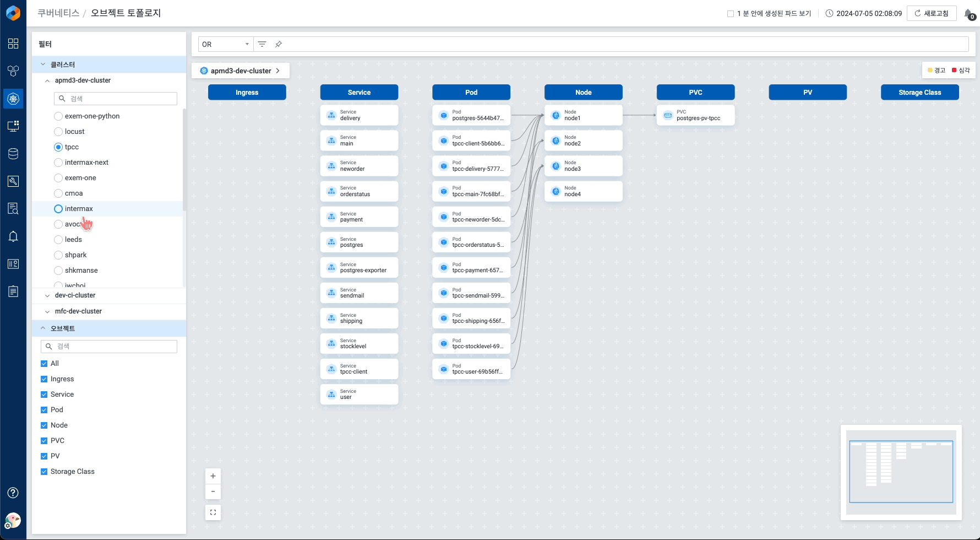Screen dimensions: 980x540
Task: Uncheck the Ingress object checkbox
Action: click(44, 379)
